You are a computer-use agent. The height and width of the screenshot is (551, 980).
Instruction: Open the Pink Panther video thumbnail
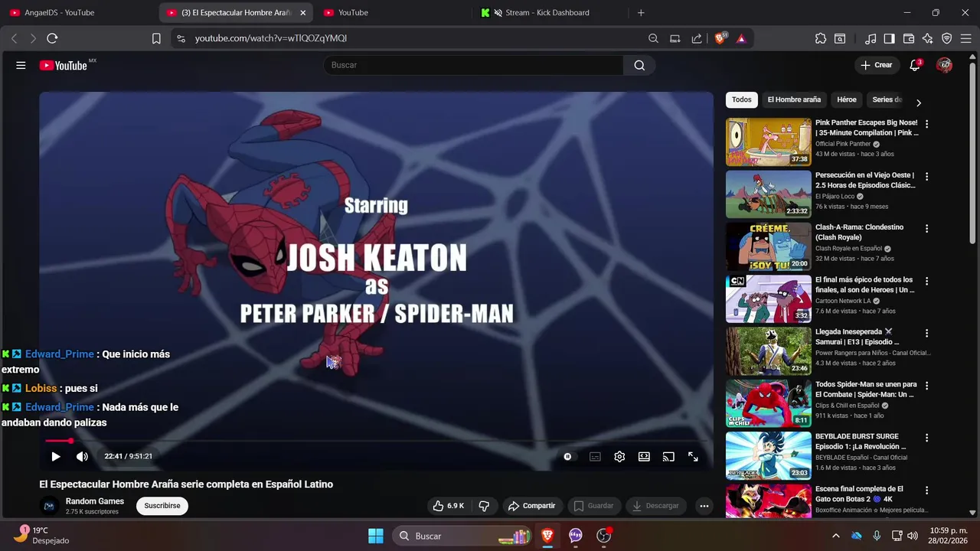pyautogui.click(x=768, y=142)
